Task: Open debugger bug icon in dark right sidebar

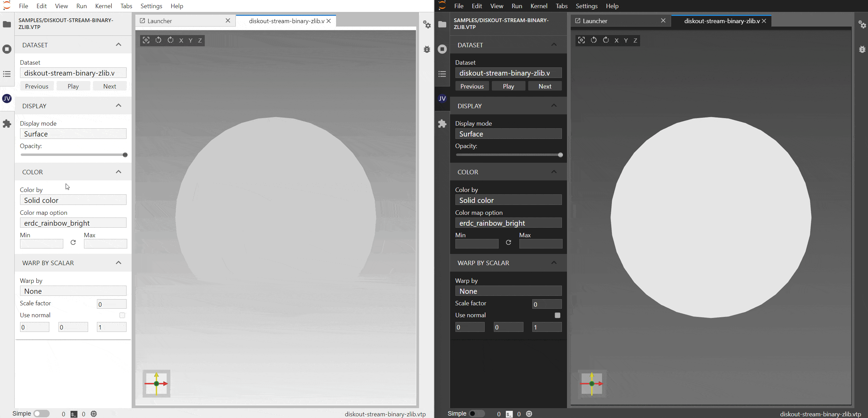Action: [x=862, y=49]
